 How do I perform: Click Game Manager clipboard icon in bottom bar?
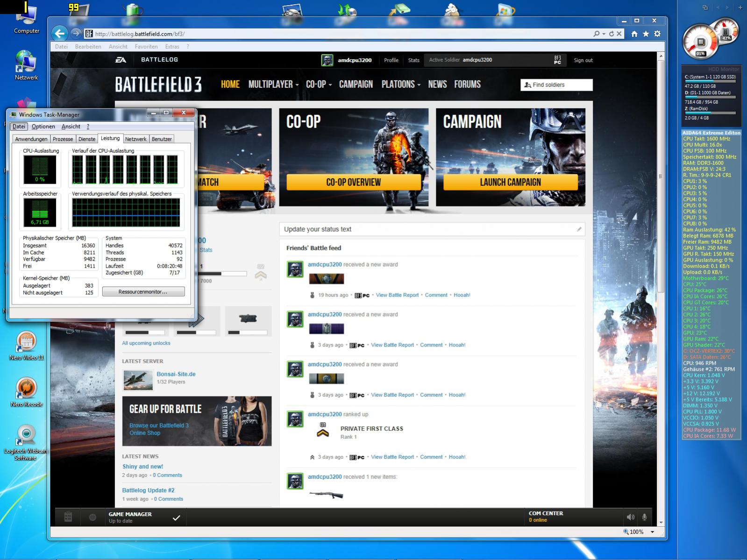68,517
